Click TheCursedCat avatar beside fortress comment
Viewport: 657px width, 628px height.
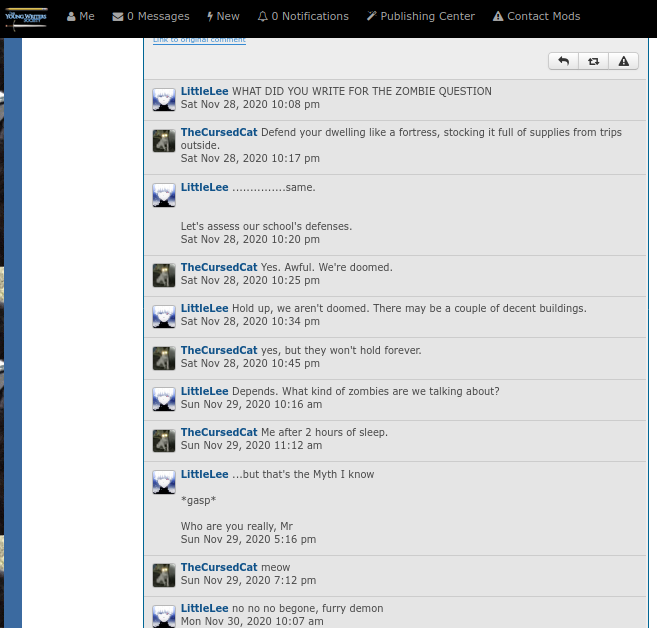point(164,141)
